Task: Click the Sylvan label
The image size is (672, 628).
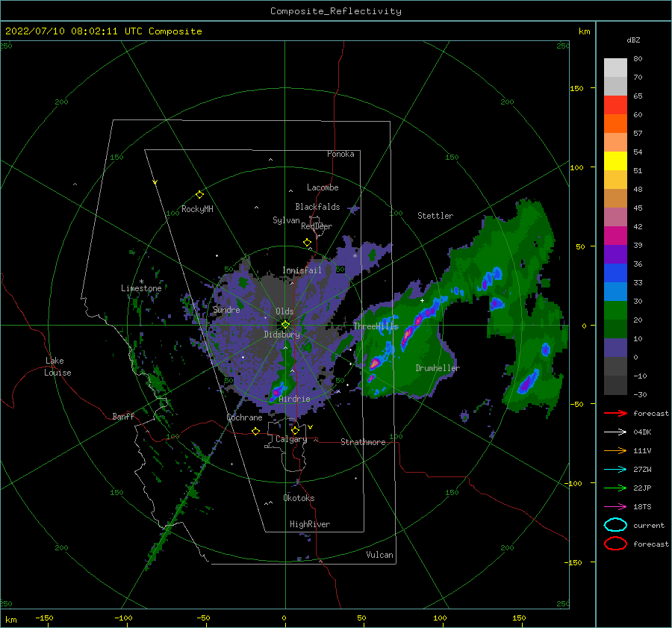Action: 286,220
